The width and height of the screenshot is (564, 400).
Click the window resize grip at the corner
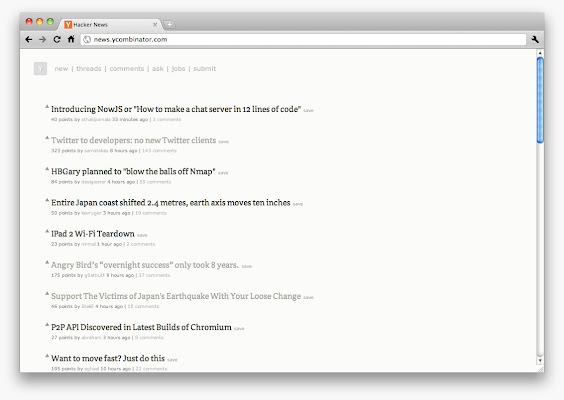[541, 369]
